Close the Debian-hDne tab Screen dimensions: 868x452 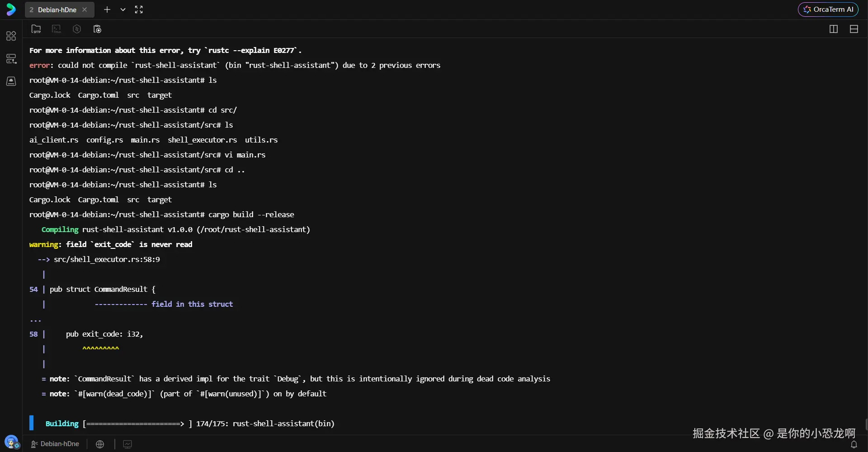point(85,10)
